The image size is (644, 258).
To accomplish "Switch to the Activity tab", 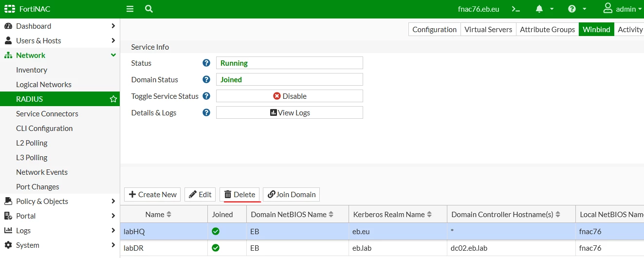I will click(x=630, y=29).
